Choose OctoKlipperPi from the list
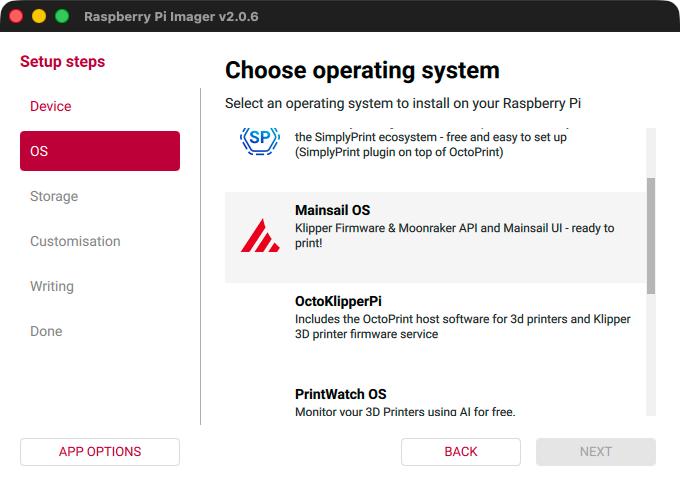This screenshot has height=482, width=680. 435,328
